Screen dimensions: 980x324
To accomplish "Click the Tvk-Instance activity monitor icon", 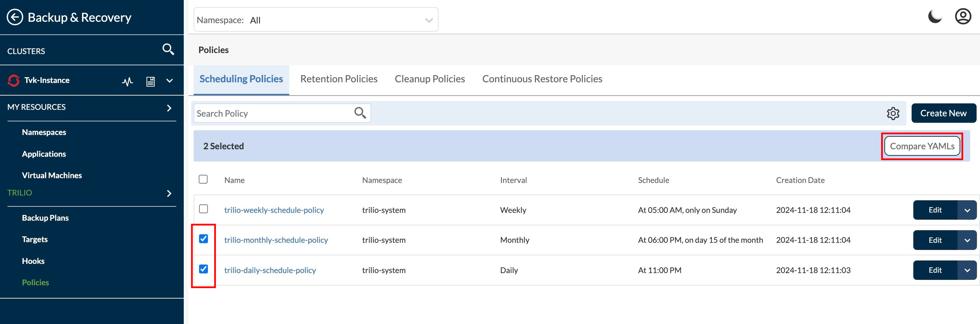I will tap(128, 80).
